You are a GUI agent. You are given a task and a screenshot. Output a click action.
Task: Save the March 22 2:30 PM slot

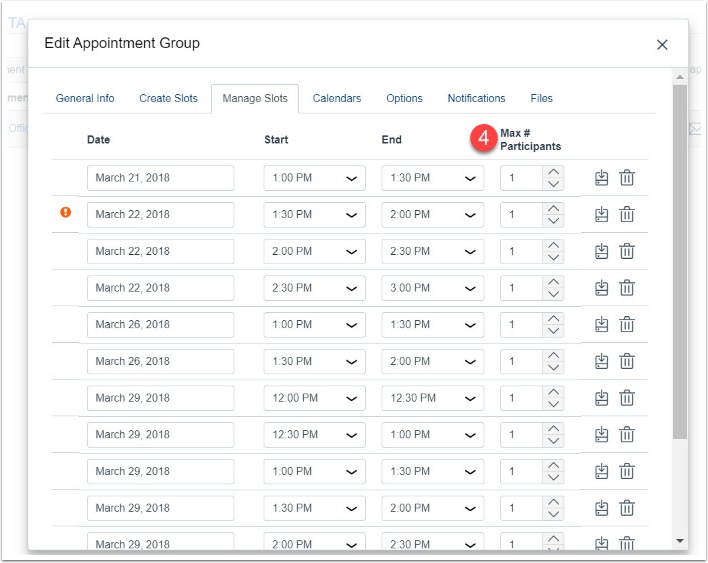click(x=601, y=288)
